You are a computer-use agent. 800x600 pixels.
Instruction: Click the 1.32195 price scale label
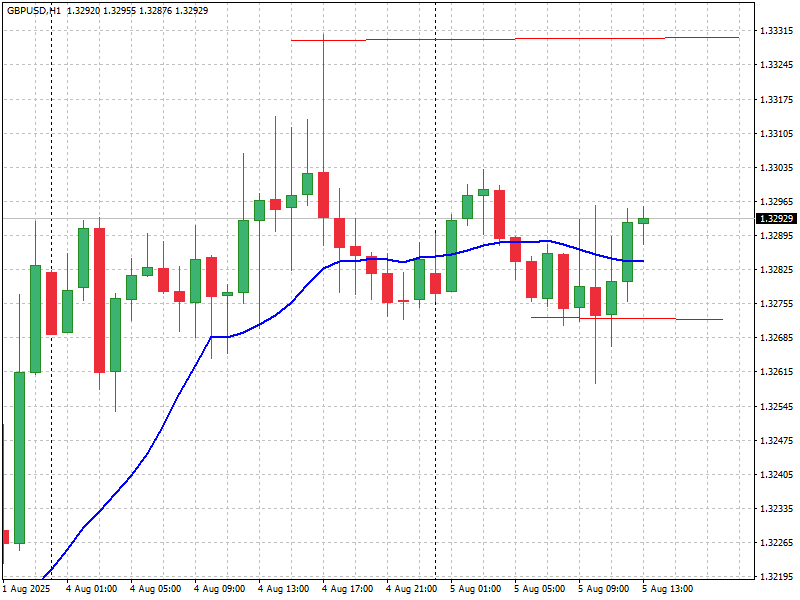[x=777, y=577]
